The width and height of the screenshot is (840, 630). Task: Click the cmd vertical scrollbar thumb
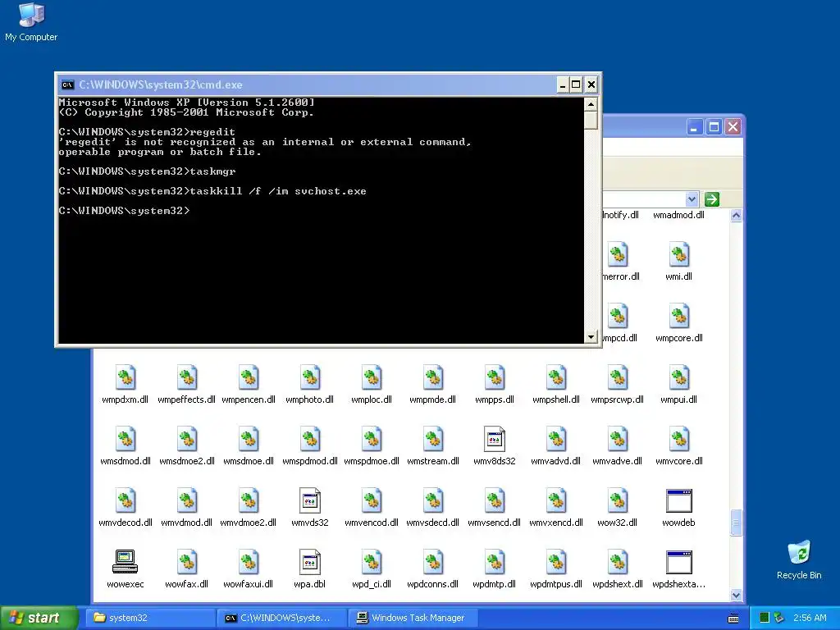point(591,120)
